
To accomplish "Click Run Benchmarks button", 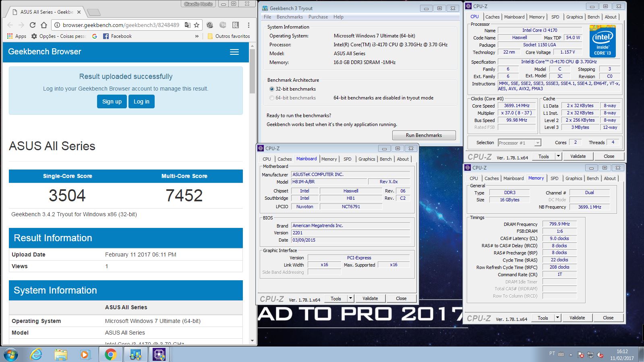I will point(424,135).
